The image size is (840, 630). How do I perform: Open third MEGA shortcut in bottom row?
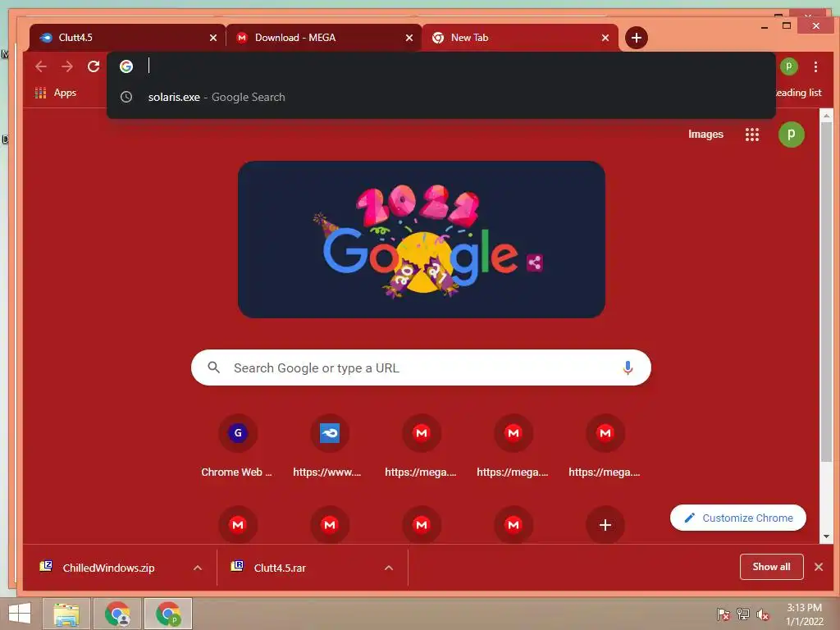coord(422,524)
